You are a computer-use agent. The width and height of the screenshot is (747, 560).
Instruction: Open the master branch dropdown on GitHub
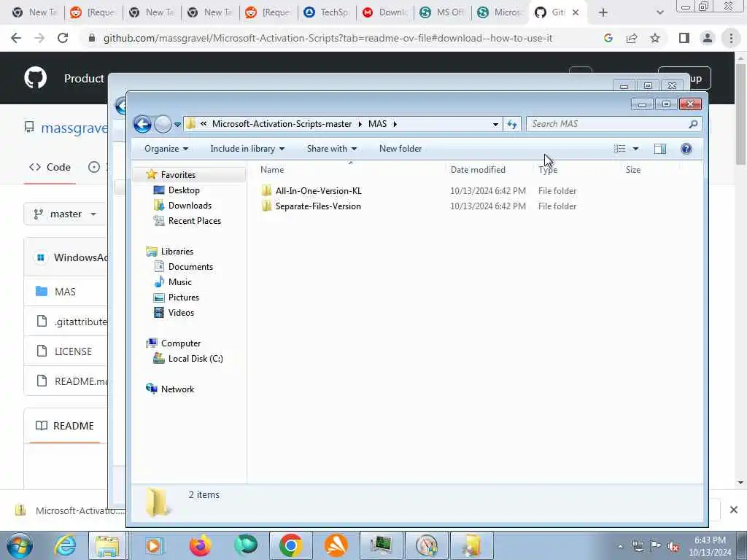[x=65, y=214]
